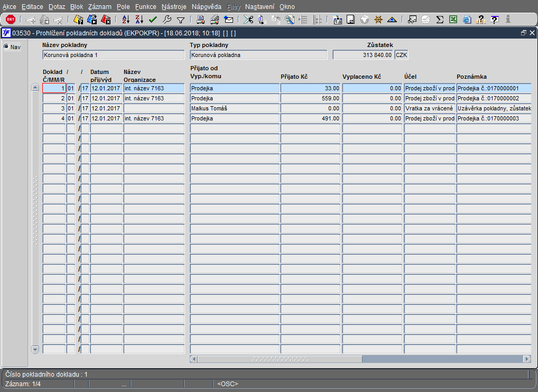Open the Pole menu

pyautogui.click(x=123, y=6)
